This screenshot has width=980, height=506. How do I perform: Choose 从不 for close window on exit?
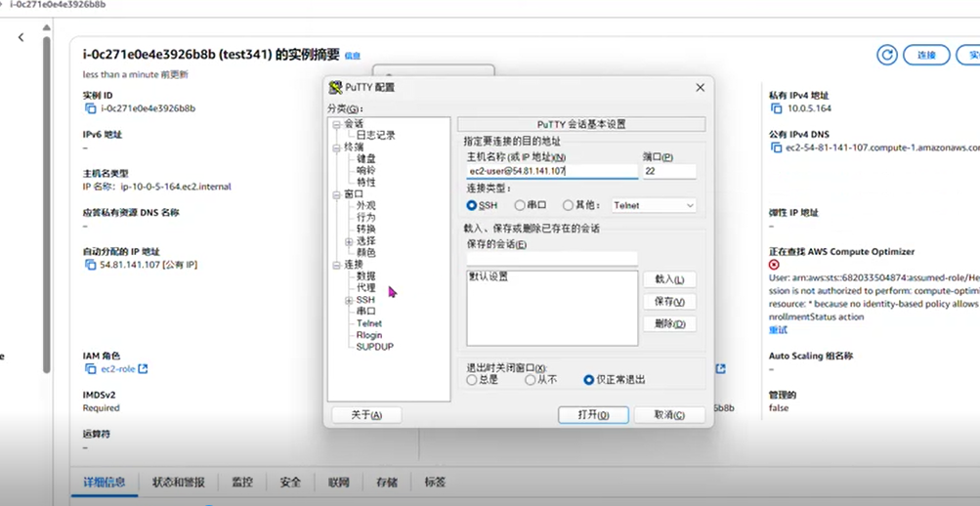530,380
